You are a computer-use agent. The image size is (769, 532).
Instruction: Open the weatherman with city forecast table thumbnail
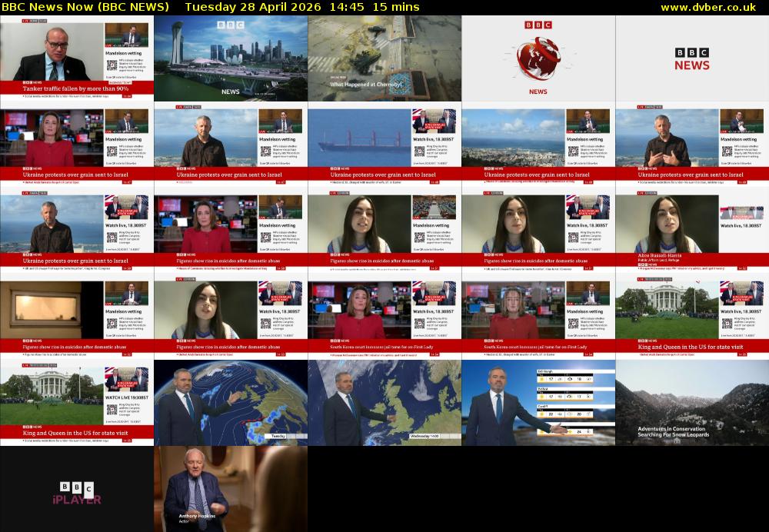[x=538, y=403]
